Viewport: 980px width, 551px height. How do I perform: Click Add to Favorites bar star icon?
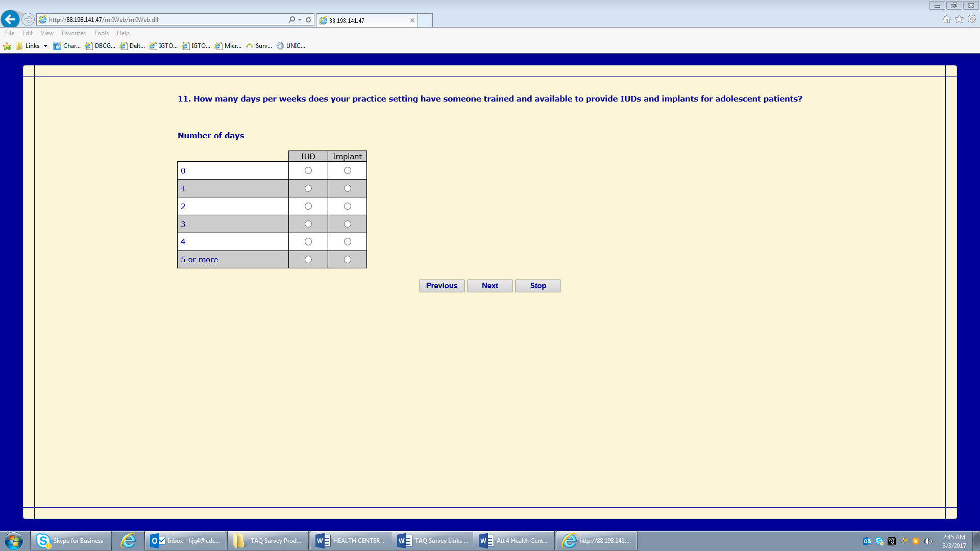coord(7,46)
